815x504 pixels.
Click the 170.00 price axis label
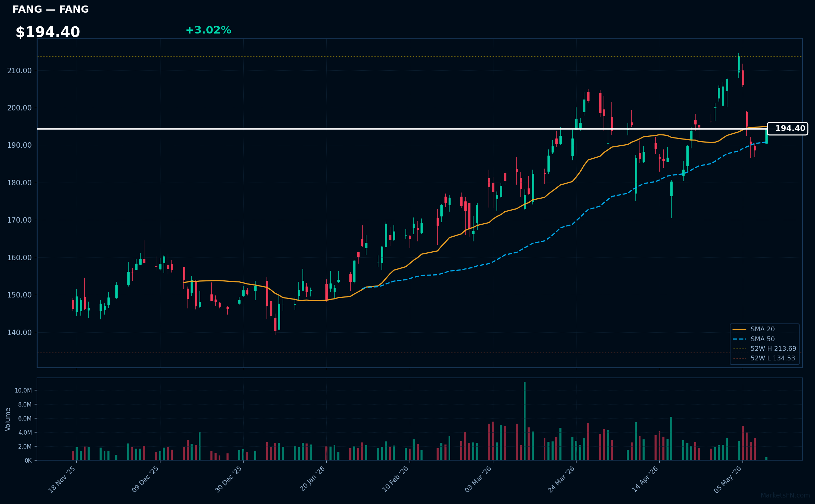[x=20, y=220]
